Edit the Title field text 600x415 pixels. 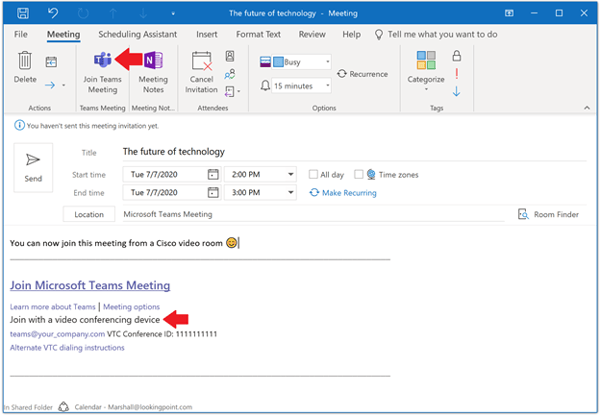click(x=354, y=151)
